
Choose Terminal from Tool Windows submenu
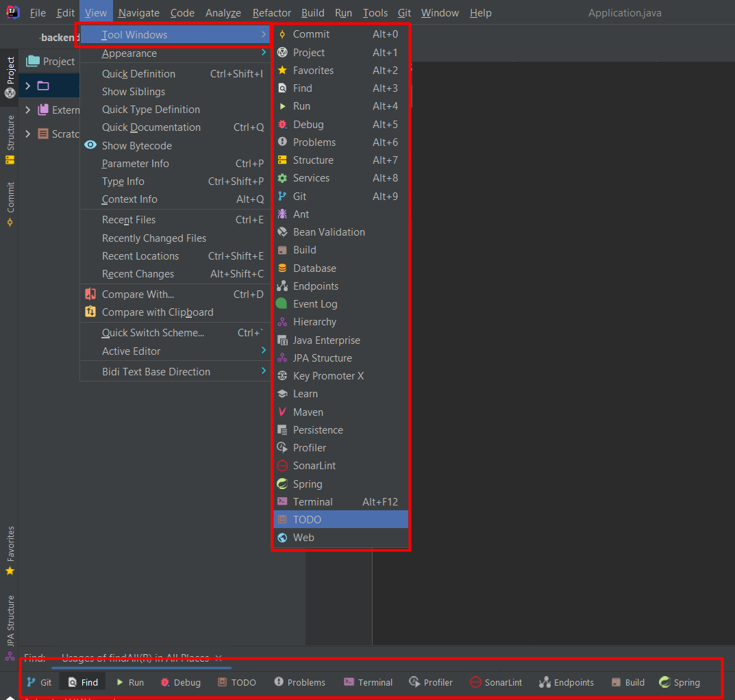point(340,501)
